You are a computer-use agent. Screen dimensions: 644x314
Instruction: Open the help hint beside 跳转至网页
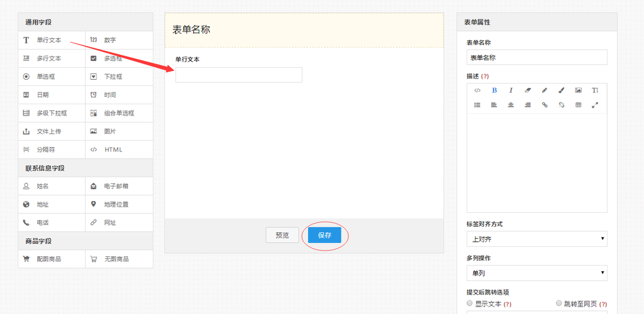[603, 304]
